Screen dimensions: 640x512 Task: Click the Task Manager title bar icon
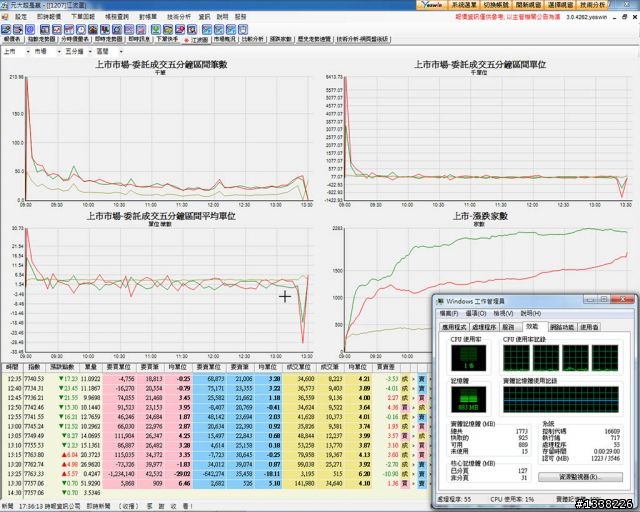(x=440, y=301)
